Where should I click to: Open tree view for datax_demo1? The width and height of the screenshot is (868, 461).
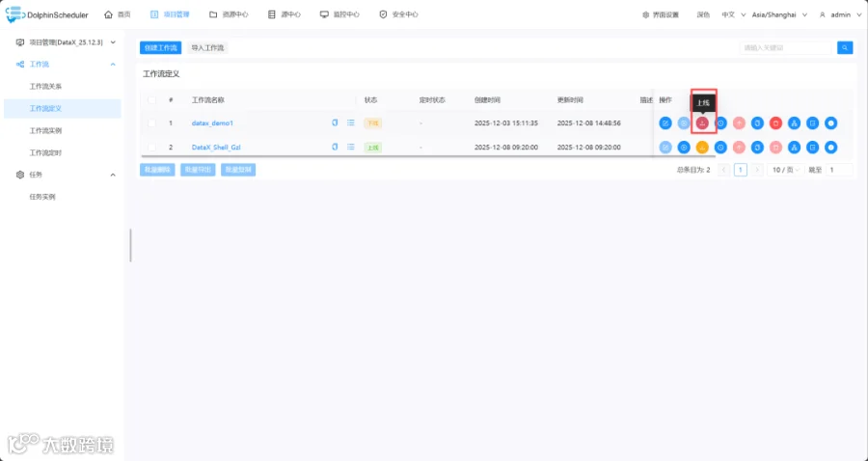pyautogui.click(x=794, y=122)
